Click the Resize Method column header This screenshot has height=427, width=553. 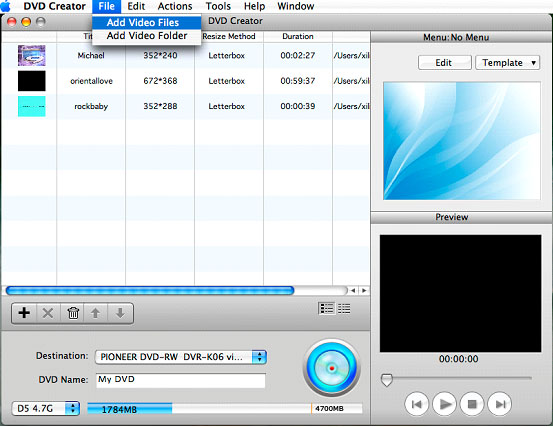(229, 36)
